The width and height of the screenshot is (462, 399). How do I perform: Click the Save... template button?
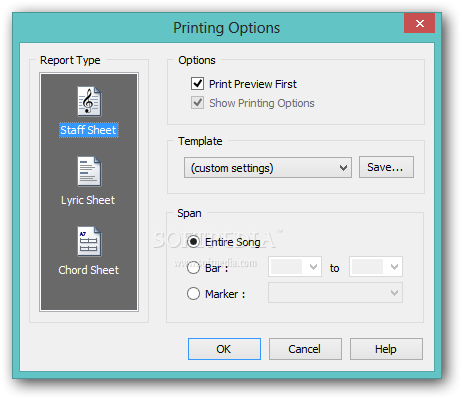[386, 167]
